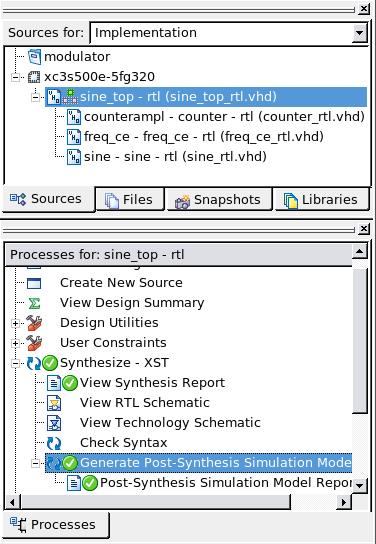Click the Check Syntax refresh arrows icon

coord(54,443)
